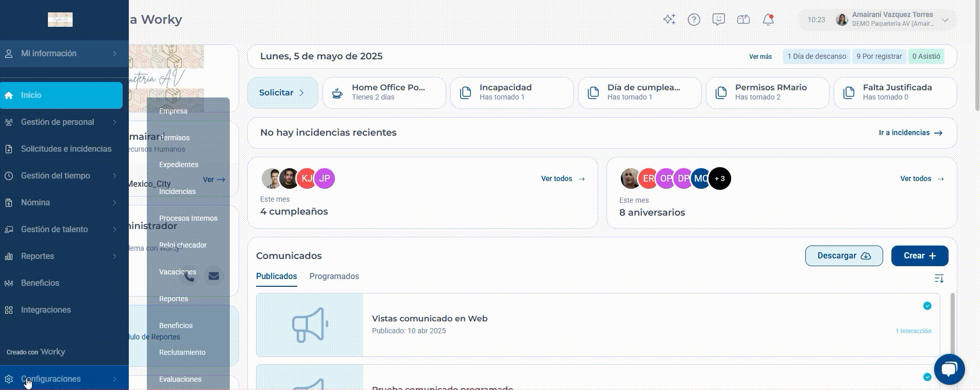
Task: Click 1 interacción text
Action: coord(914,331)
